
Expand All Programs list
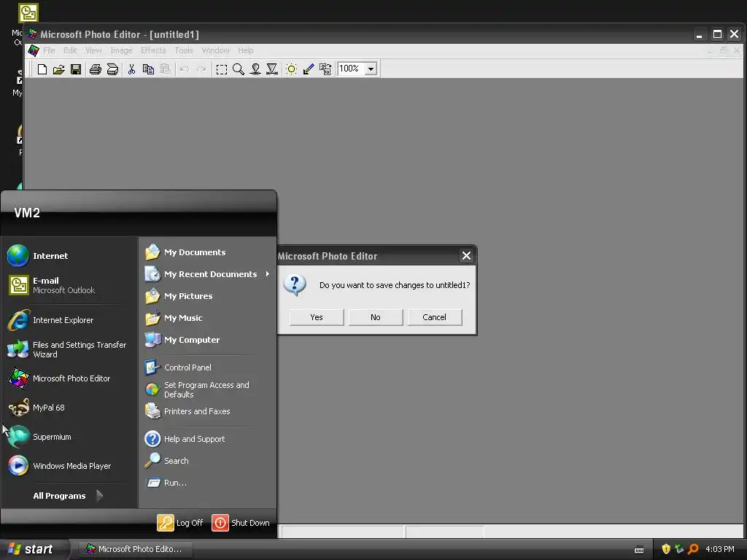[x=68, y=496]
